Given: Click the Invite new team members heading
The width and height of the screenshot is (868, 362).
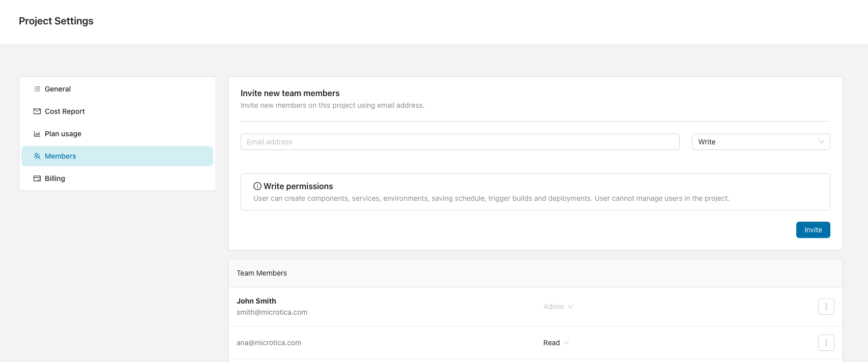Looking at the screenshot, I should [290, 93].
